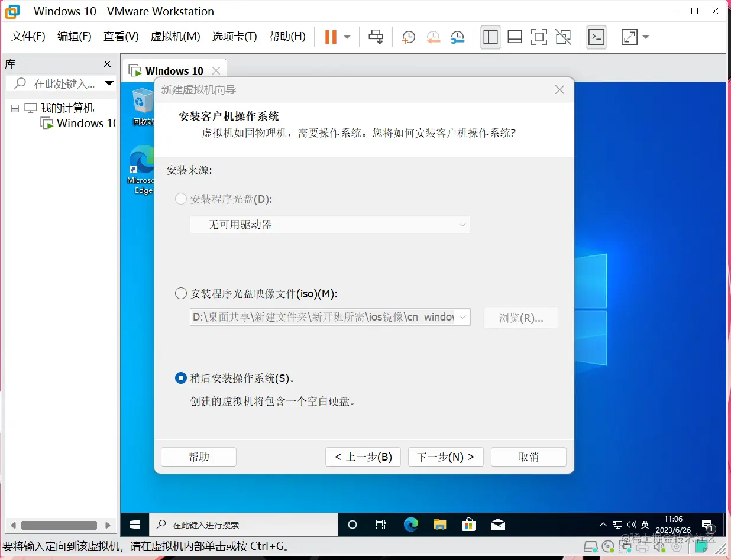Open the 选项卡(T) menu
The width and height of the screenshot is (731, 560).
click(234, 37)
